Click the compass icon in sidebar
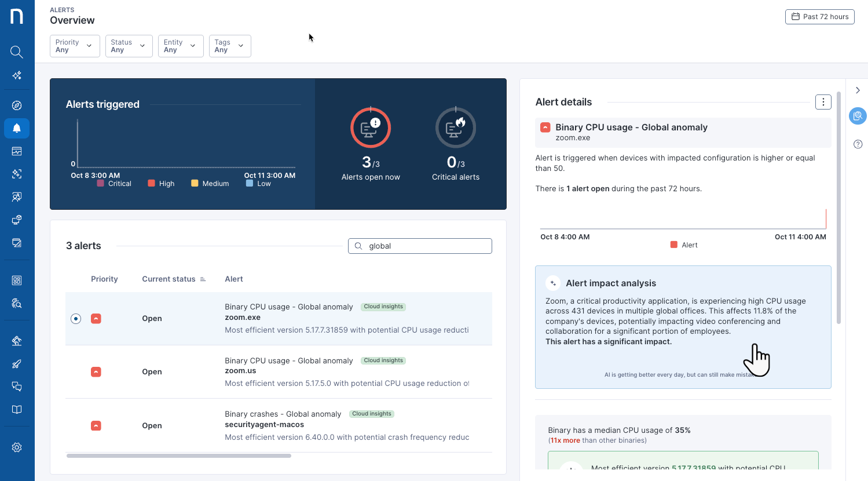 coord(17,105)
